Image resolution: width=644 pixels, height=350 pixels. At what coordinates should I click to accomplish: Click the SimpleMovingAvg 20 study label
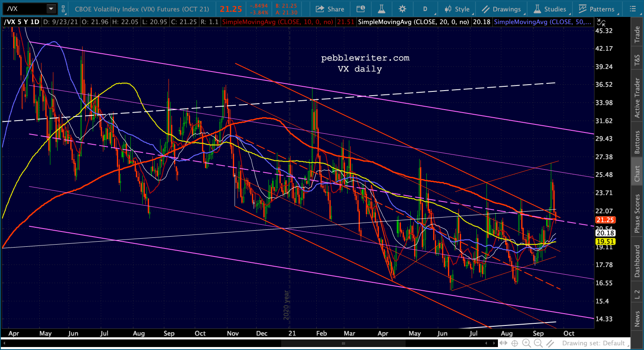coord(414,22)
